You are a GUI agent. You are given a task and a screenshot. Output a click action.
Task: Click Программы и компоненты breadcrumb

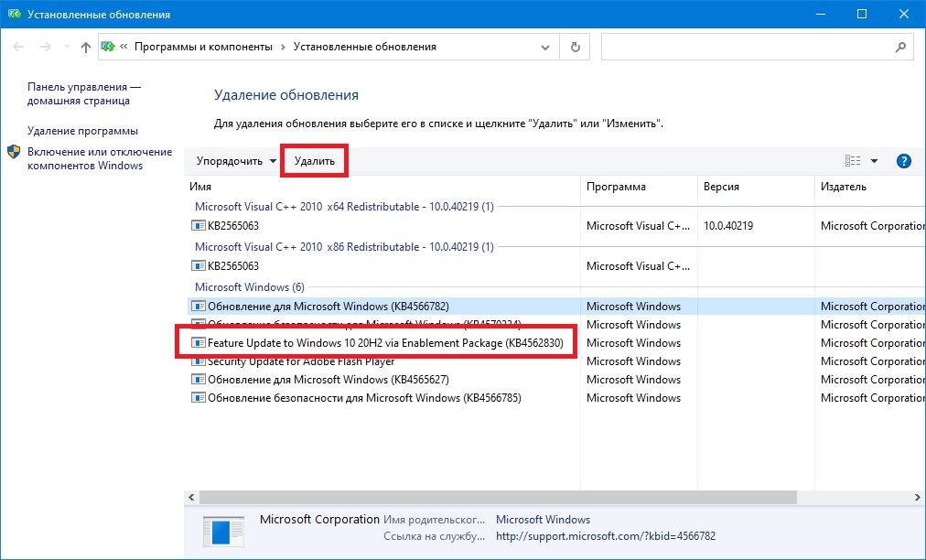pyautogui.click(x=204, y=47)
